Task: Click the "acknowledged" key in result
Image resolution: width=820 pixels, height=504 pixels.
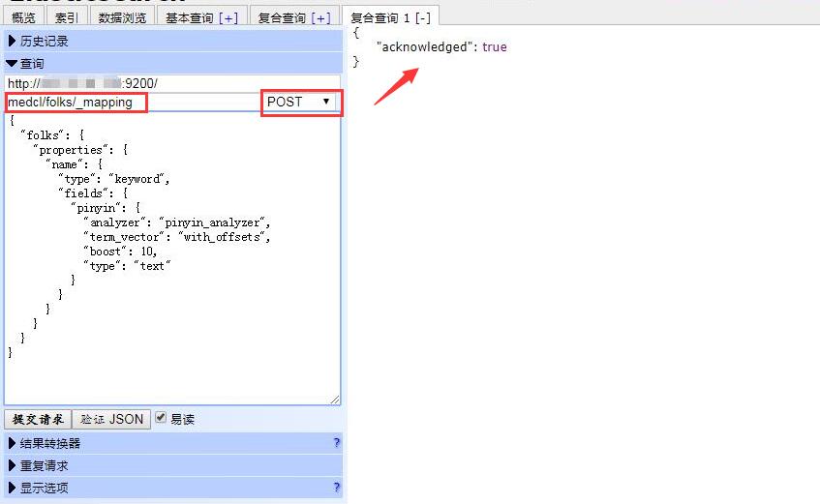Action: pyautogui.click(x=424, y=47)
